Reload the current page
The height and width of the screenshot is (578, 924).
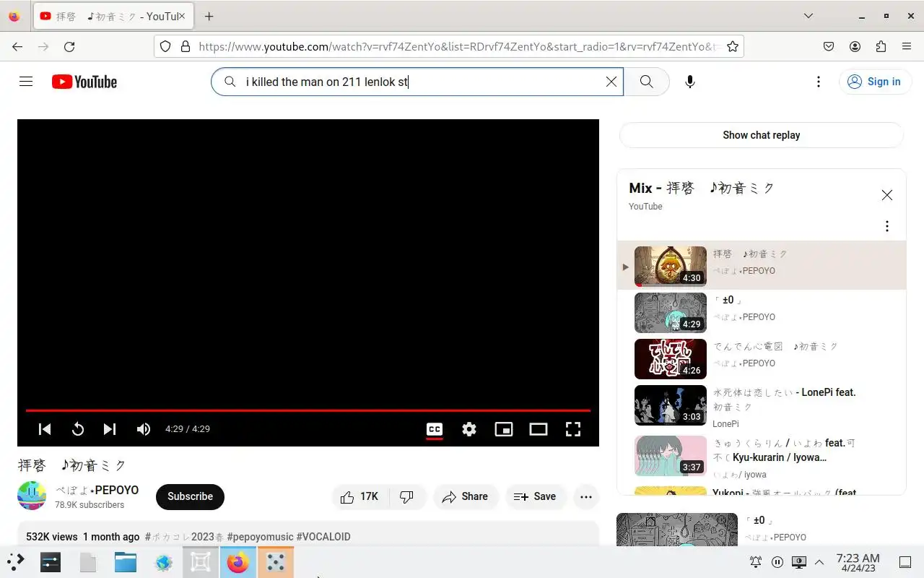pos(69,46)
